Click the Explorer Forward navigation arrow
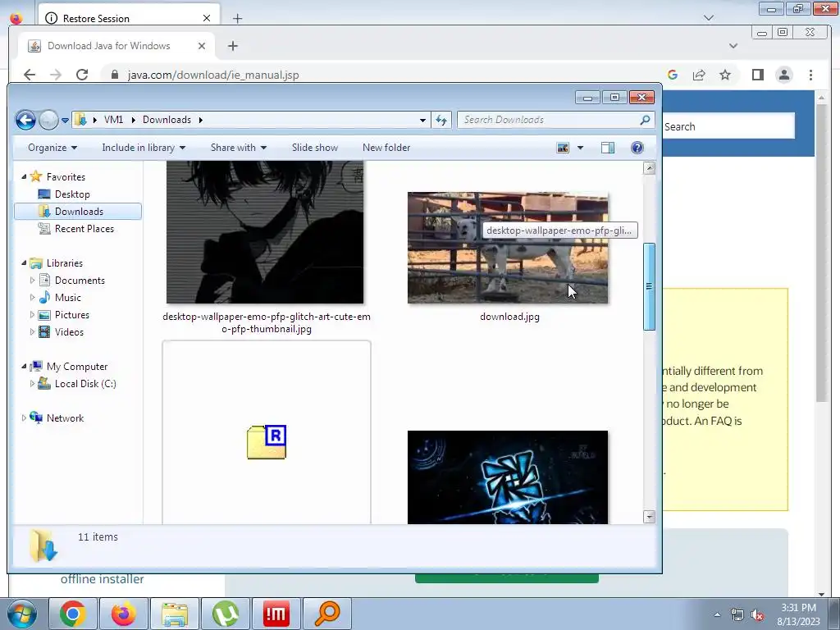Image resolution: width=840 pixels, height=630 pixels. 48,120
